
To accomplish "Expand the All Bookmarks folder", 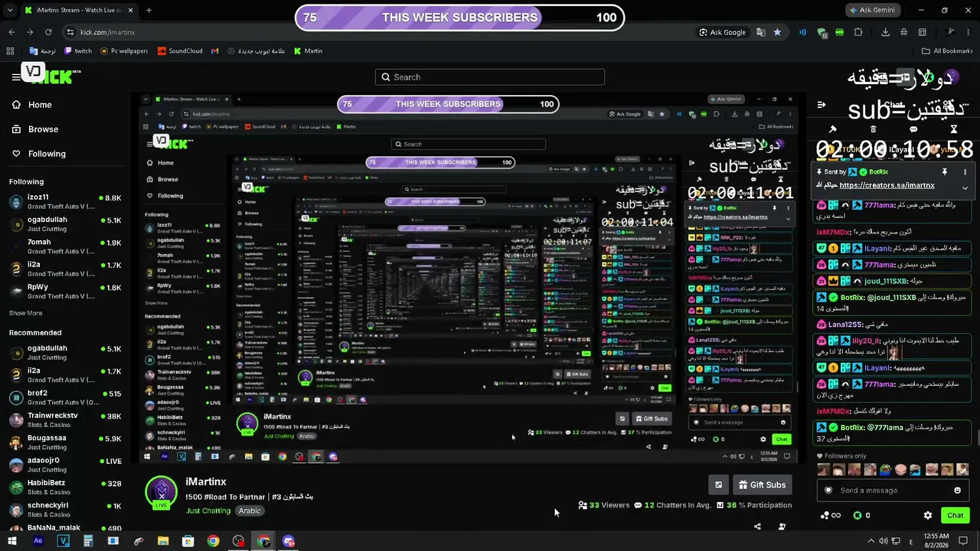I will coord(947,51).
